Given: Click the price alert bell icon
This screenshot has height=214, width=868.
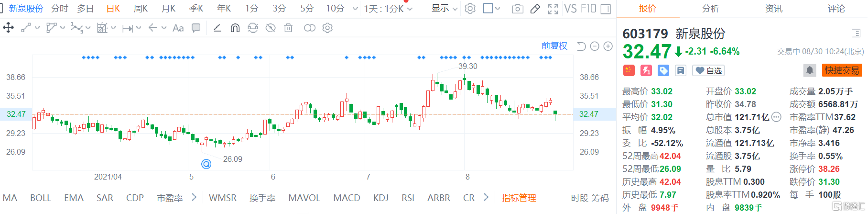Looking at the screenshot, I should 810,70.
